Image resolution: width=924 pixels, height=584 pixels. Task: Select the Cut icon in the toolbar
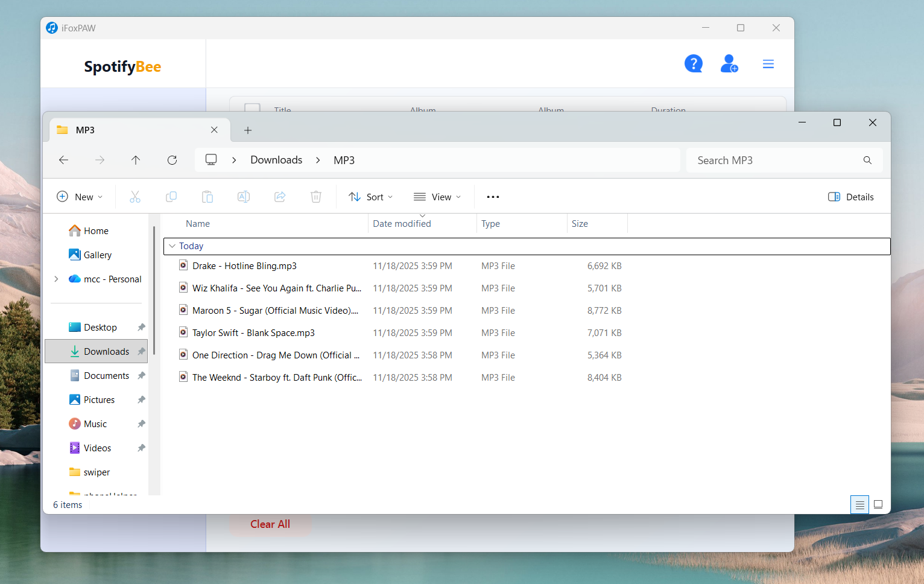pos(135,196)
